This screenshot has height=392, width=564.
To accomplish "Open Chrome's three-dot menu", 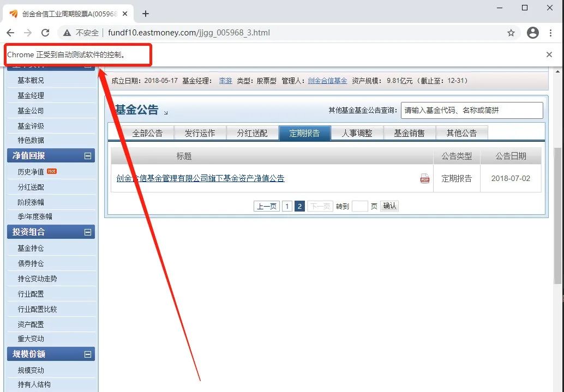I will tap(551, 33).
